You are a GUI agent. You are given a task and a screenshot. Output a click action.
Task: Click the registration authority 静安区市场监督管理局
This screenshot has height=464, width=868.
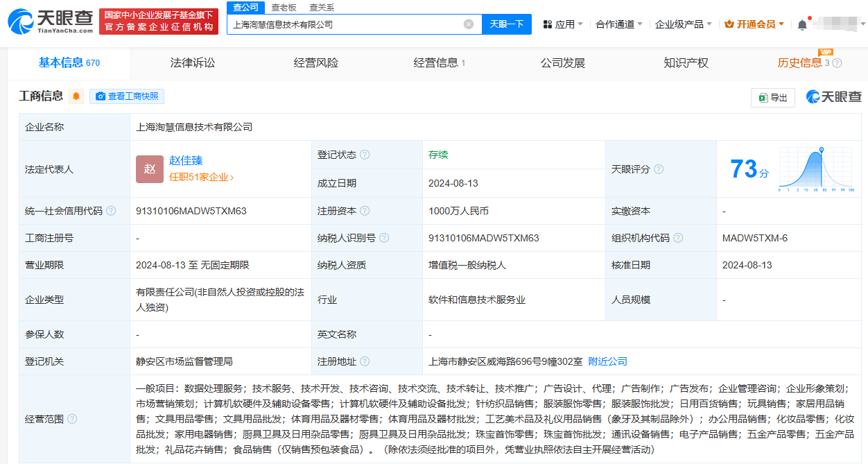tap(184, 361)
